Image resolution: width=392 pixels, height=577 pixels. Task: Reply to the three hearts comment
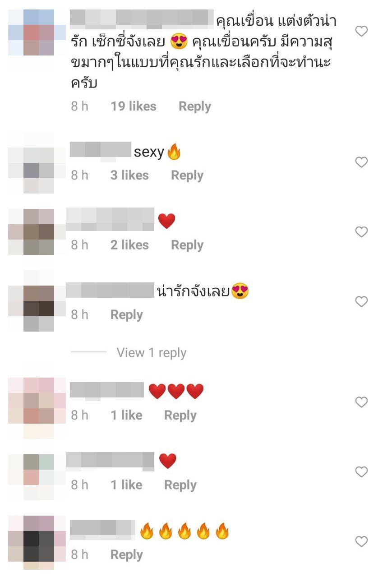tap(180, 415)
